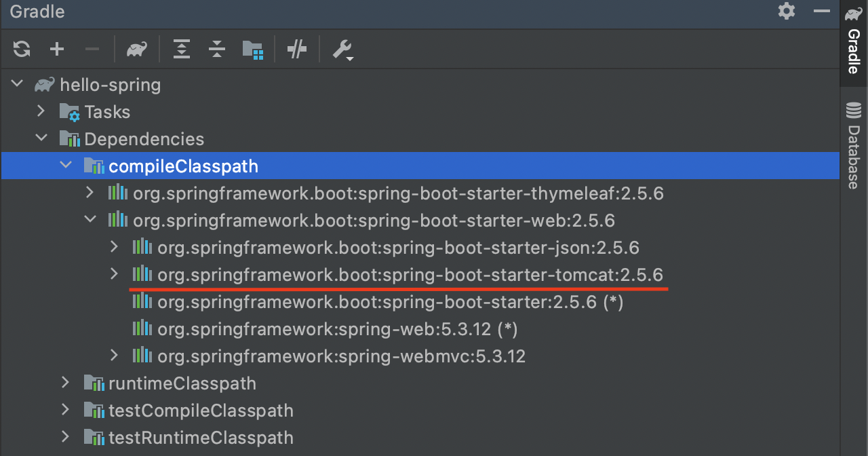The image size is (868, 456).
Task: Select testCompileClasspath row
Action: (420, 410)
